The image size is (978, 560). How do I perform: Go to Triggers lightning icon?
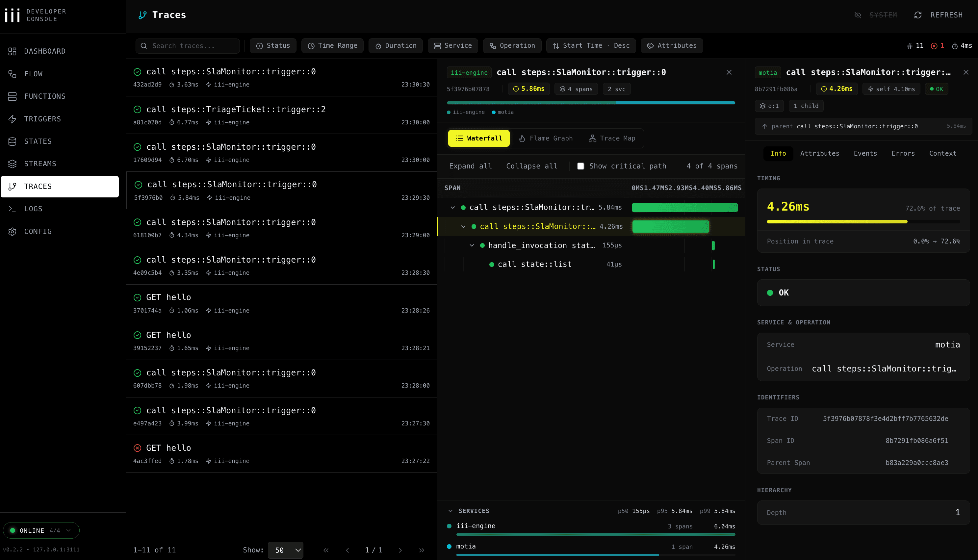(12, 119)
